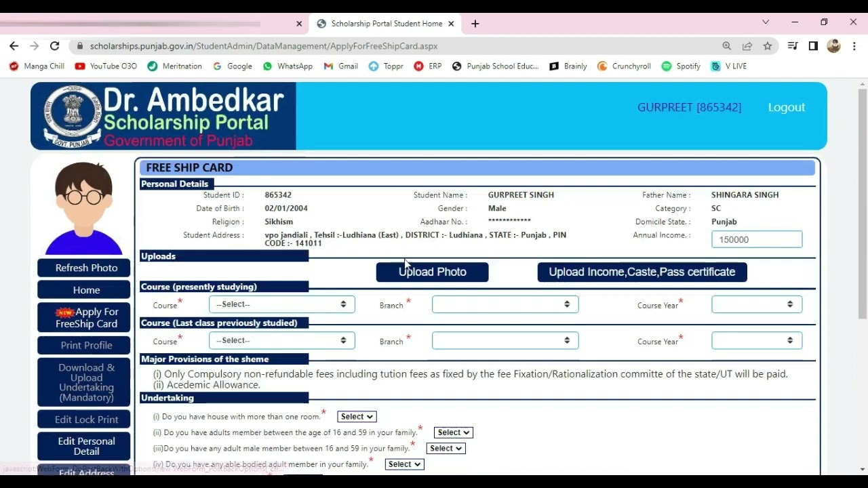Select answer for adult male member question
This screenshot has height=488, width=868.
446,448
